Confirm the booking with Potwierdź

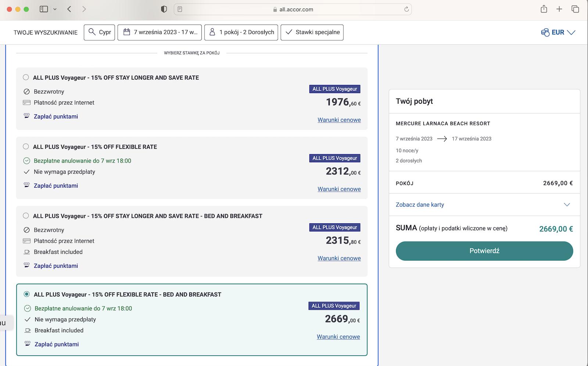click(x=484, y=251)
